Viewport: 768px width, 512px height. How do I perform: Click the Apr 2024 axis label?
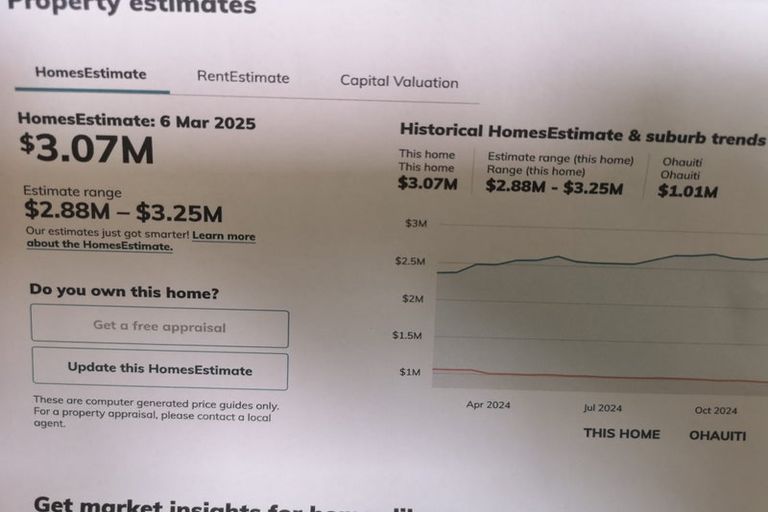coord(488,405)
